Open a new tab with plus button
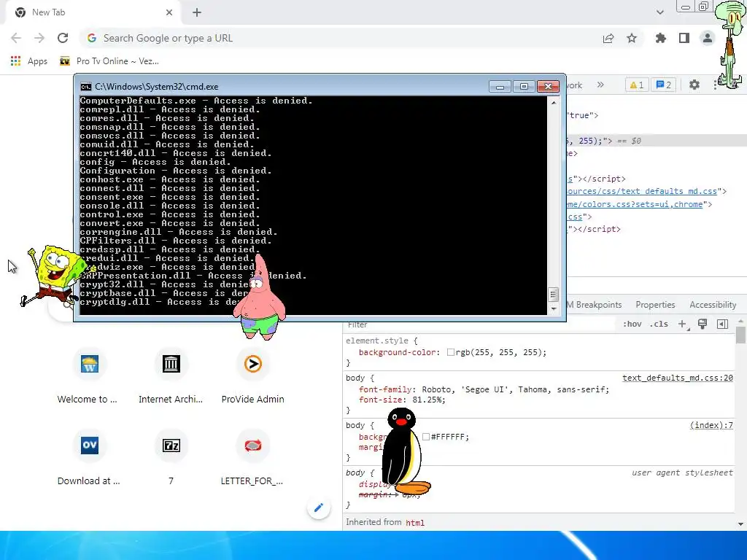This screenshot has height=560, width=747. pos(197,12)
